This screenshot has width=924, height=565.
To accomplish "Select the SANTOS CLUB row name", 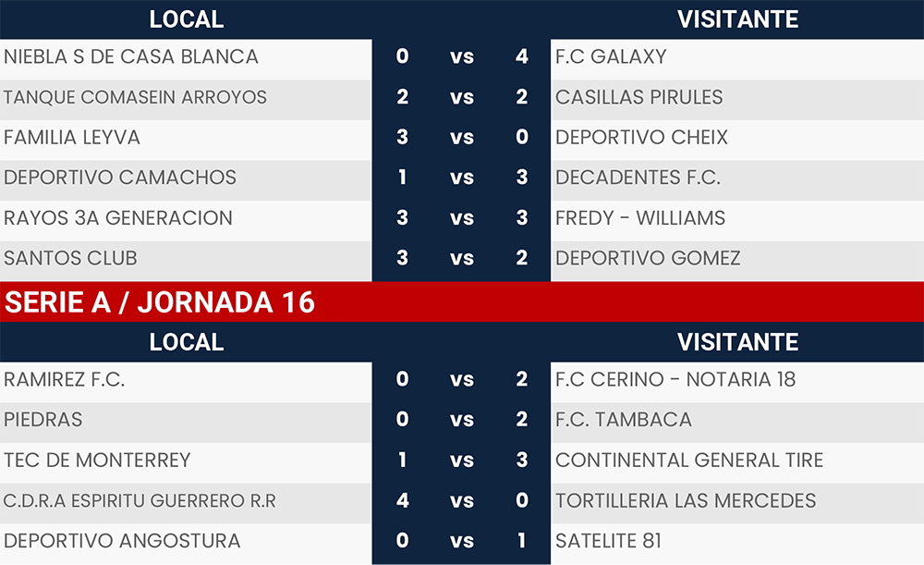I will tap(71, 258).
